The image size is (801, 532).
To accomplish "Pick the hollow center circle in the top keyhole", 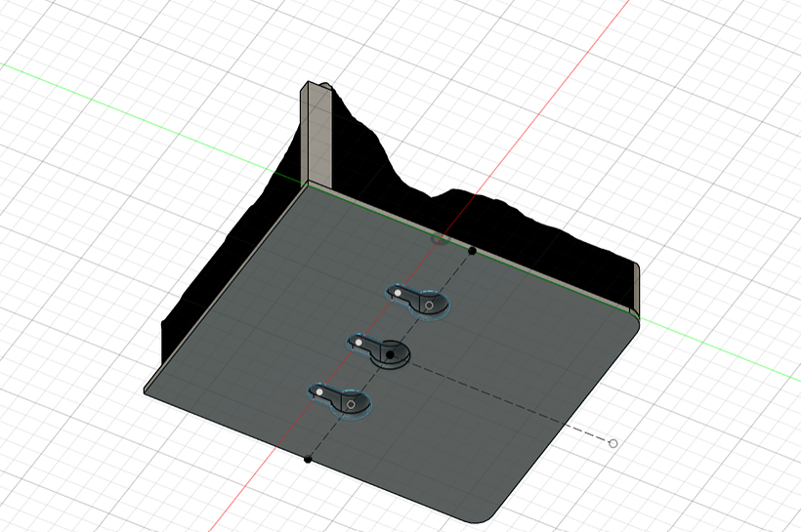I will point(429,306).
